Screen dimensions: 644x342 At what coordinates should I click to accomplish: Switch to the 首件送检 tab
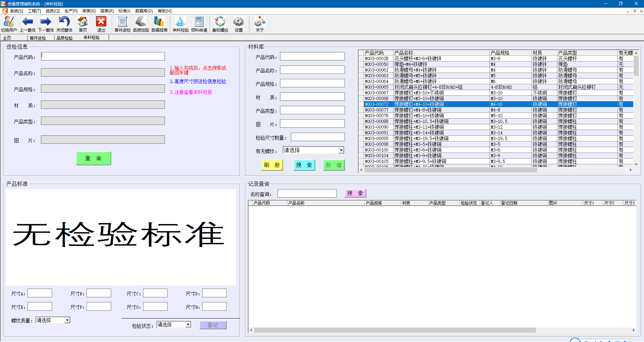click(41, 38)
